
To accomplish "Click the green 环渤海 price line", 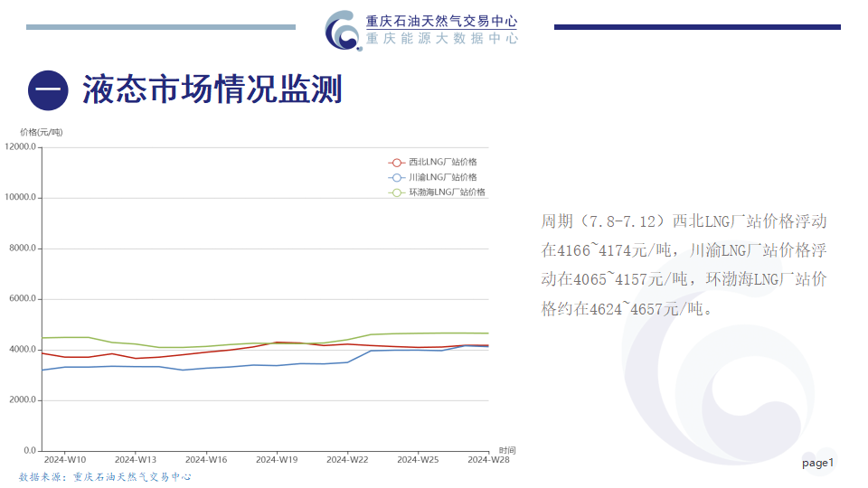I will tap(266, 343).
